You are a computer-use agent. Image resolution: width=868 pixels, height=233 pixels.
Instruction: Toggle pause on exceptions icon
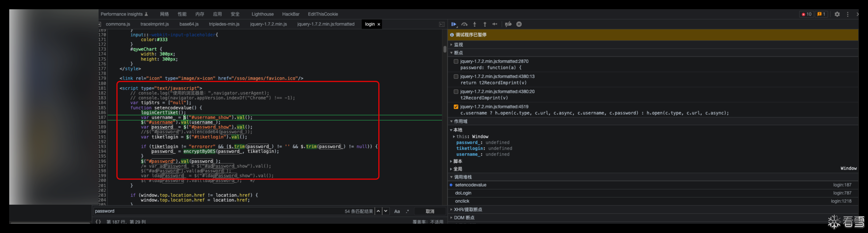(519, 24)
